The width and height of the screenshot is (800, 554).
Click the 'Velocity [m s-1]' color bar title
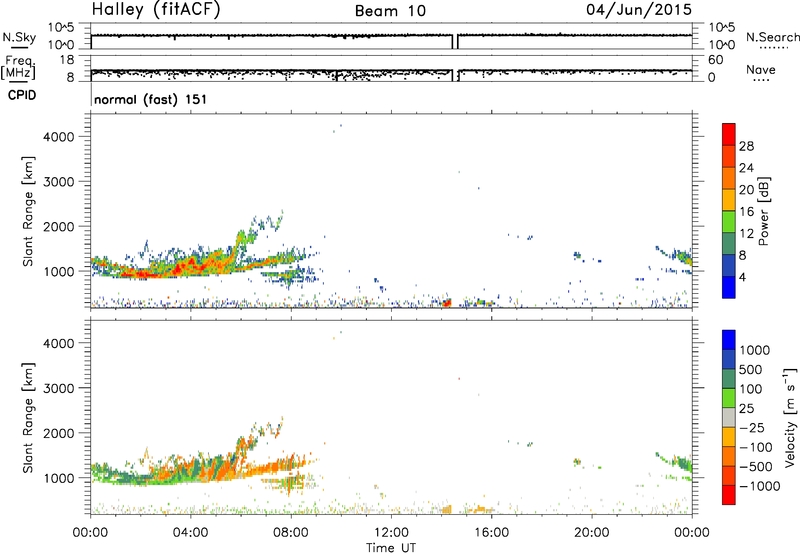[x=790, y=417]
